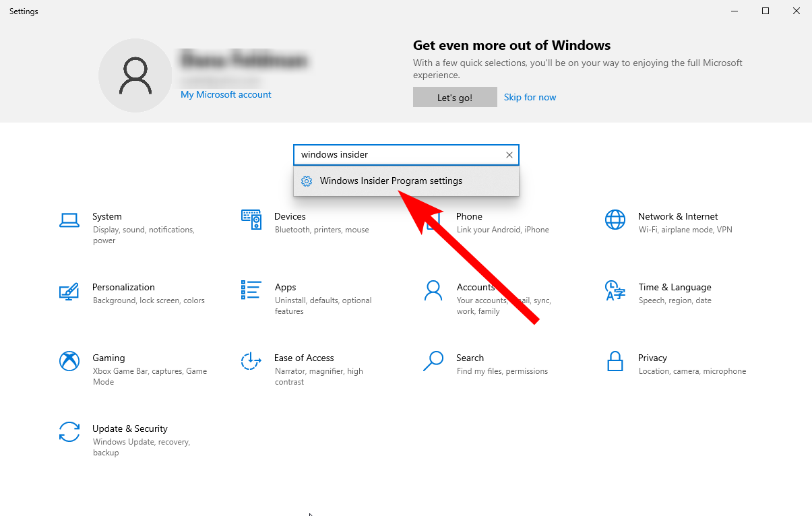The height and width of the screenshot is (516, 812).
Task: Click the System category title
Action: pos(107,216)
